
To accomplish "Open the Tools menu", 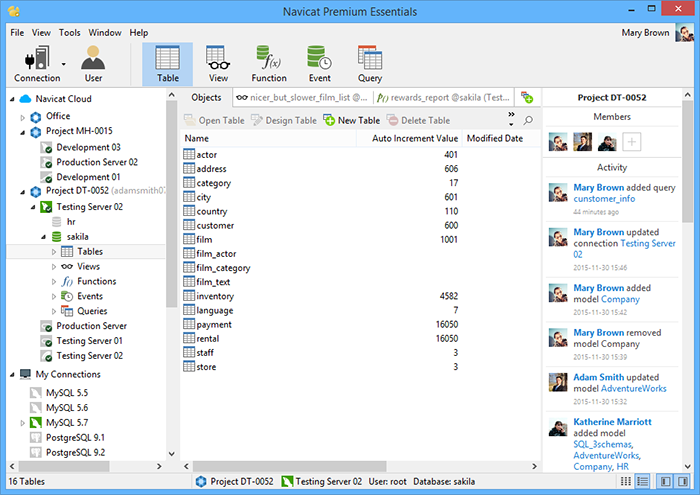I will coord(70,33).
